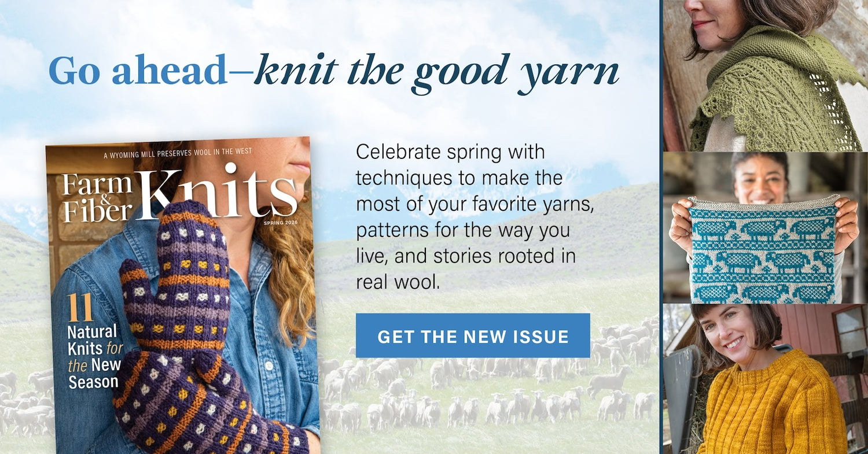Click the "A Wyoming Mill Preserves Wool" cover line
The height and width of the screenshot is (454, 868).
click(x=177, y=154)
